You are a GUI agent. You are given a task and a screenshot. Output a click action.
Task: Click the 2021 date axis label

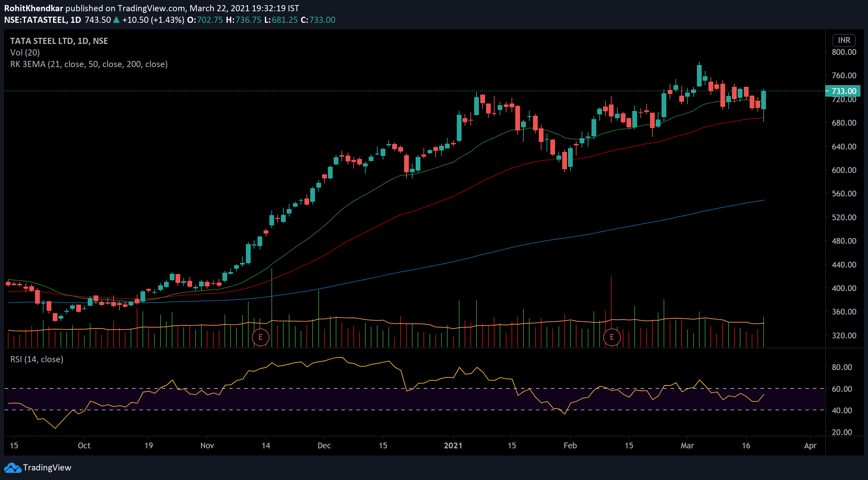click(453, 446)
